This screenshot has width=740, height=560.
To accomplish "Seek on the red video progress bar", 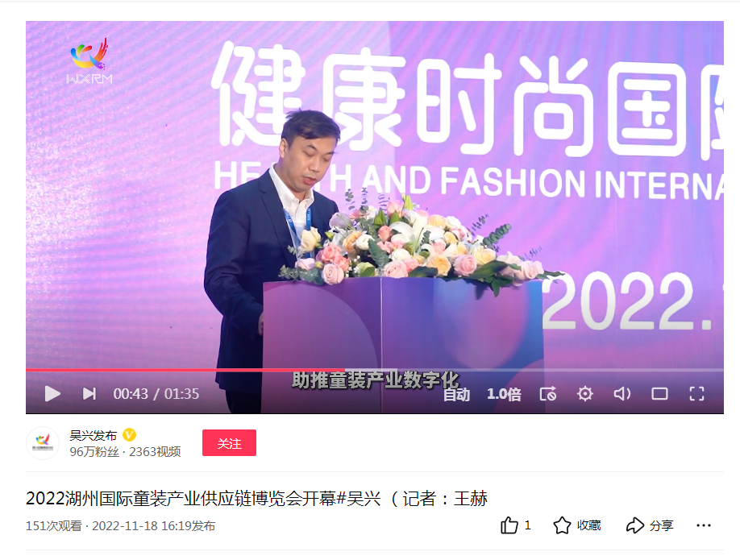I will [374, 371].
